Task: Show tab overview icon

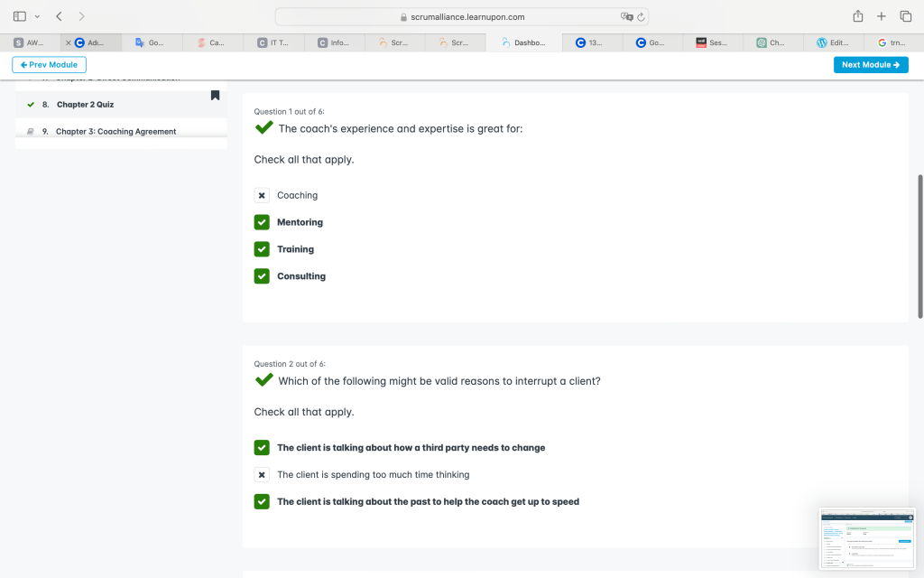Action: point(905,16)
